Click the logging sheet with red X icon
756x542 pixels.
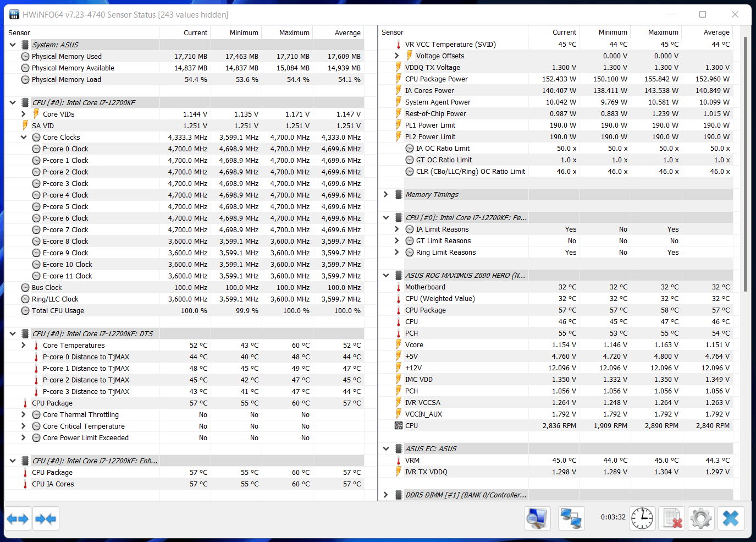pos(672,518)
